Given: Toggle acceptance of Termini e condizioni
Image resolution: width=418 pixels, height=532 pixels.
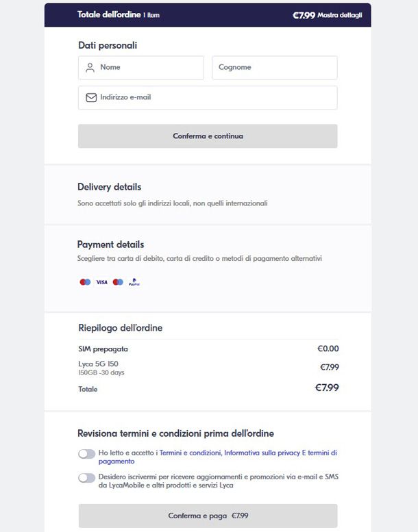Looking at the screenshot, I should tap(86, 454).
